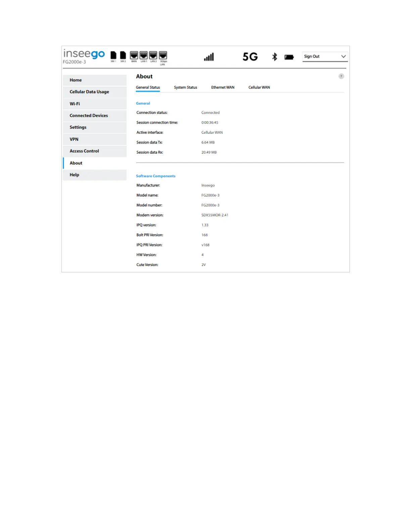Click IPQ PRI Version value v168

[x=205, y=245]
